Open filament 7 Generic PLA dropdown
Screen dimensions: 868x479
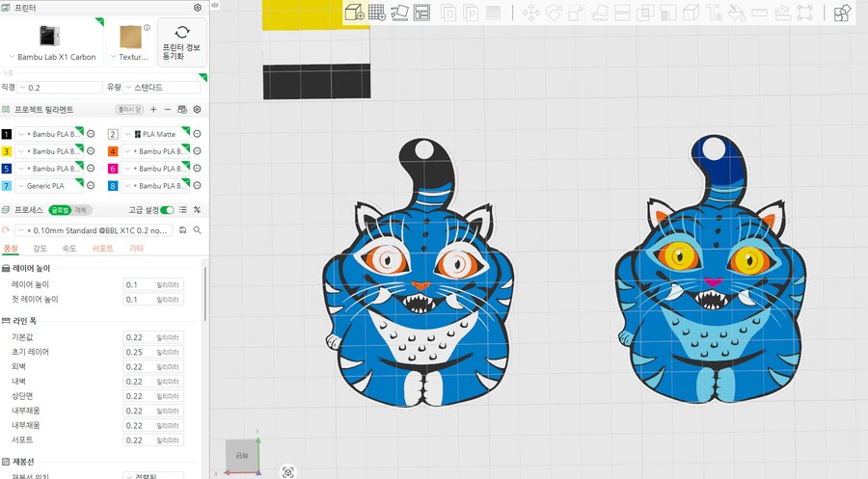49,186
